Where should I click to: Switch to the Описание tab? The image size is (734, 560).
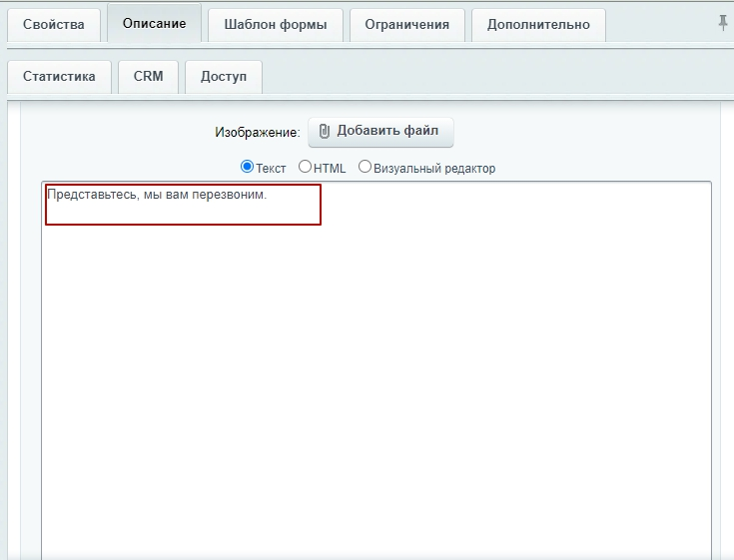click(154, 23)
